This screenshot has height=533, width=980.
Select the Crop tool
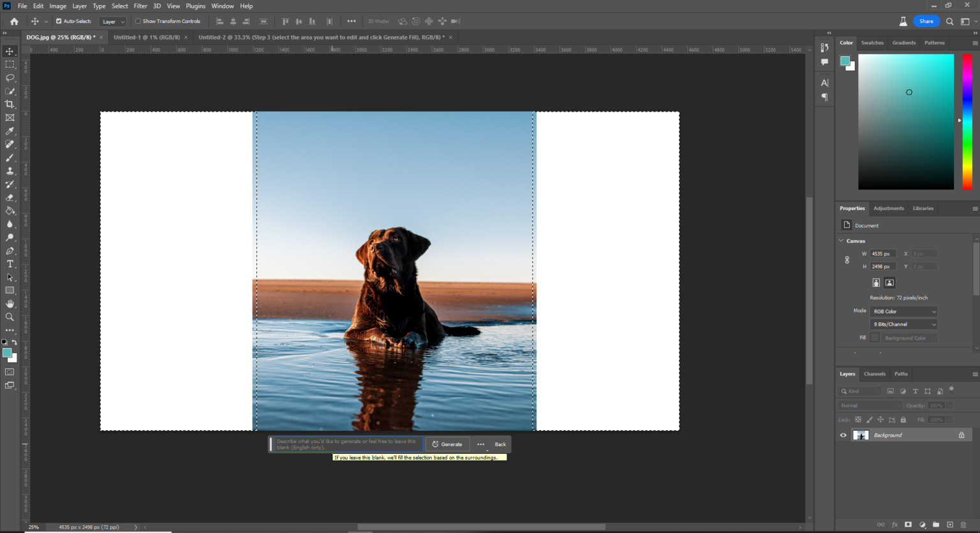(10, 104)
